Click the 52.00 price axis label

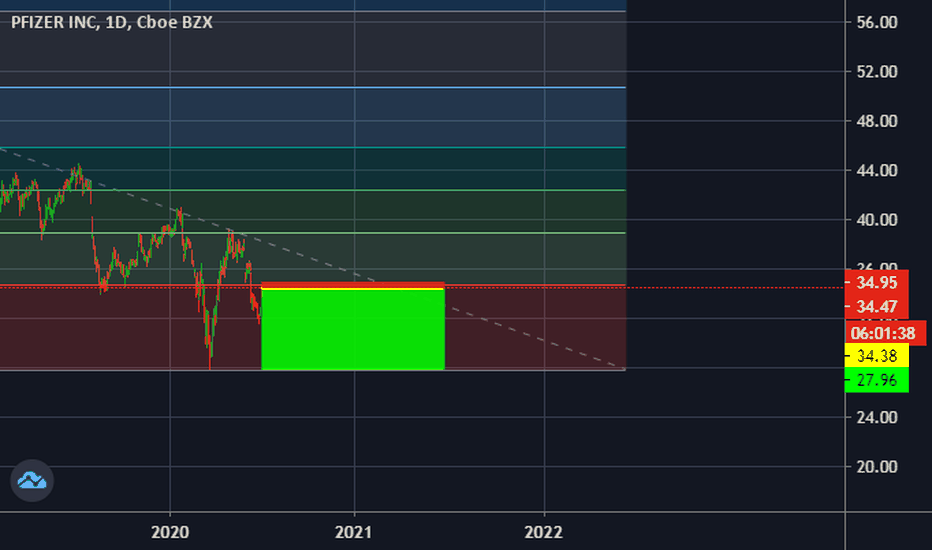[x=877, y=72]
